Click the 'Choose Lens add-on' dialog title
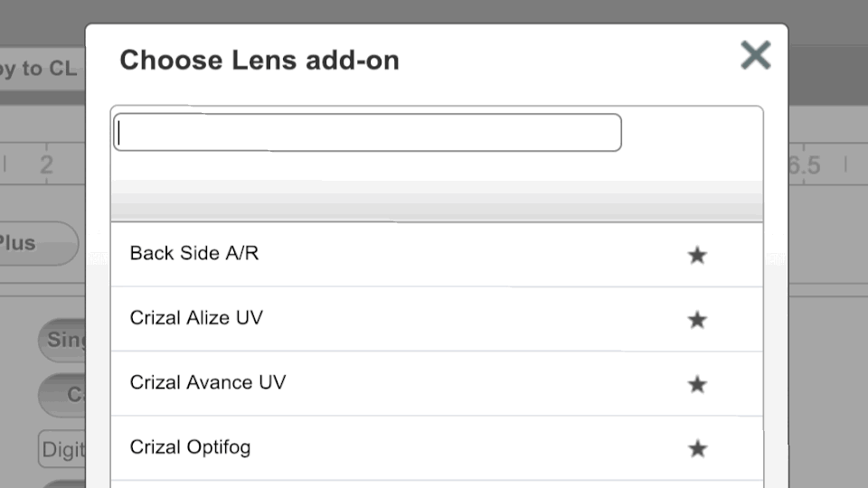 pos(259,61)
